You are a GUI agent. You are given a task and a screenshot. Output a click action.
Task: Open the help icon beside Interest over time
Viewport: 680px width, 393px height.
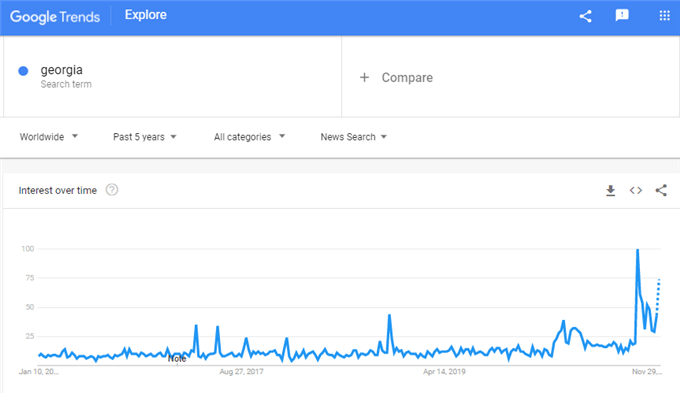click(x=112, y=190)
